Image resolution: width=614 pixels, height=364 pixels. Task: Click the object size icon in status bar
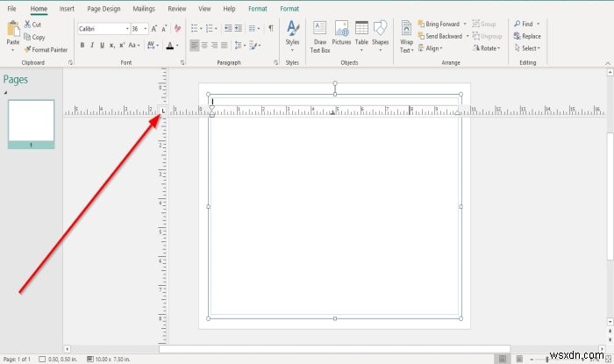click(90, 359)
